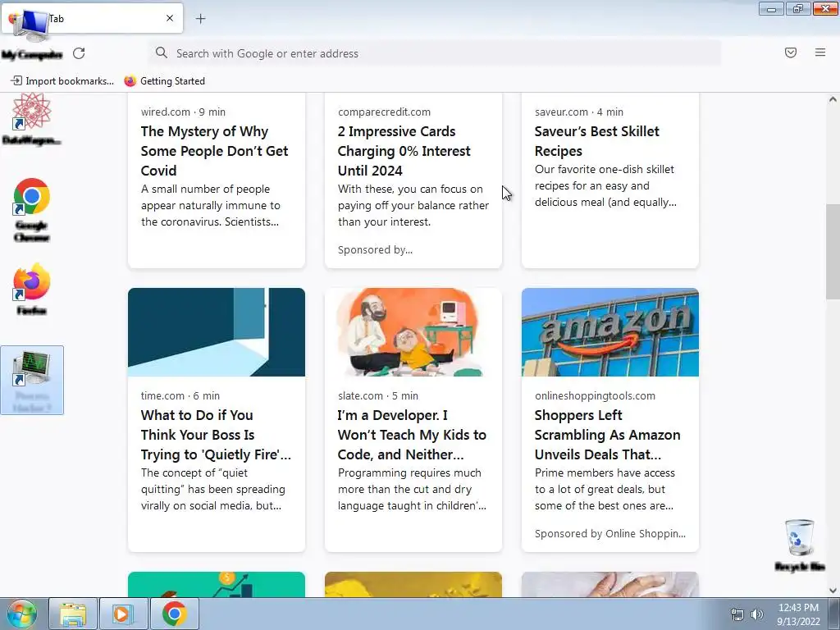Click the green chart thumbnail card at bottom
This screenshot has height=630, width=840.
click(x=217, y=584)
